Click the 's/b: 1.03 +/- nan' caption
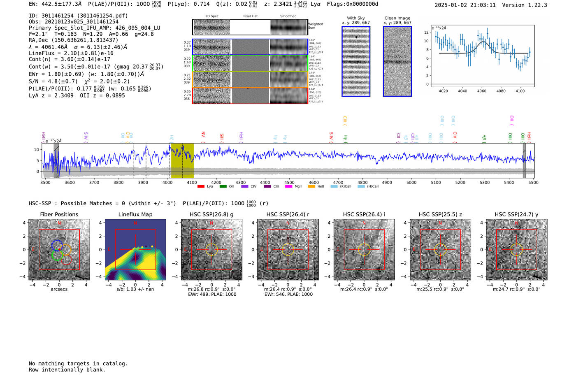This screenshot has width=576, height=392. coord(135,289)
